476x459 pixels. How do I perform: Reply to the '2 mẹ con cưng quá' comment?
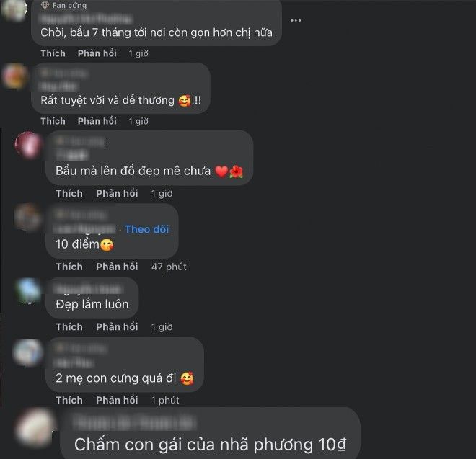pos(117,400)
